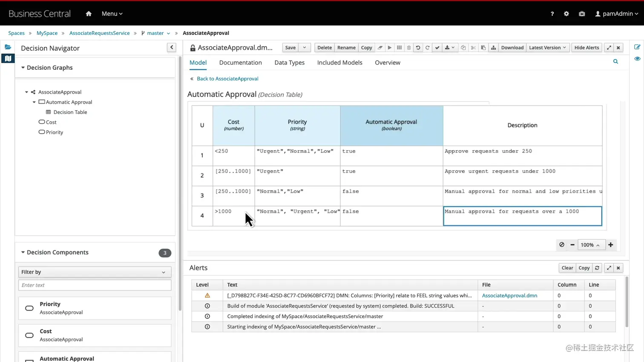This screenshot has height=362, width=644.
Task: Click the Enter text filter field
Action: pos(95,285)
